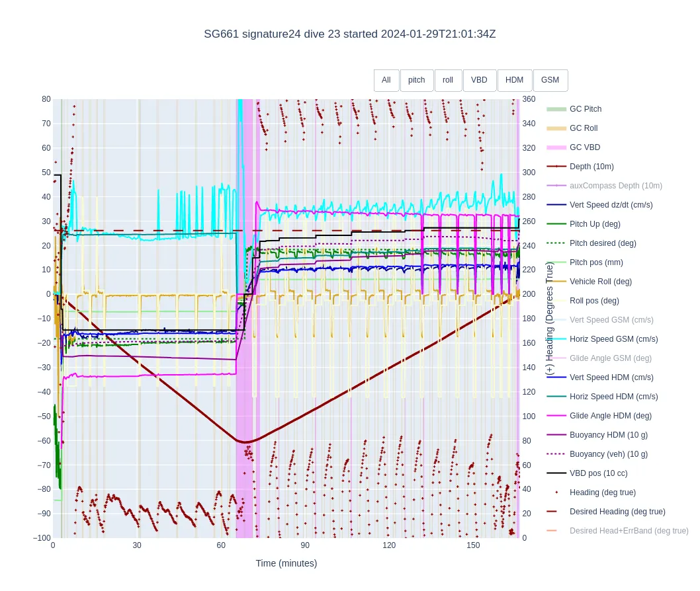Click the time axis tick label 150
The width and height of the screenshot is (700, 591).
pyautogui.click(x=473, y=545)
